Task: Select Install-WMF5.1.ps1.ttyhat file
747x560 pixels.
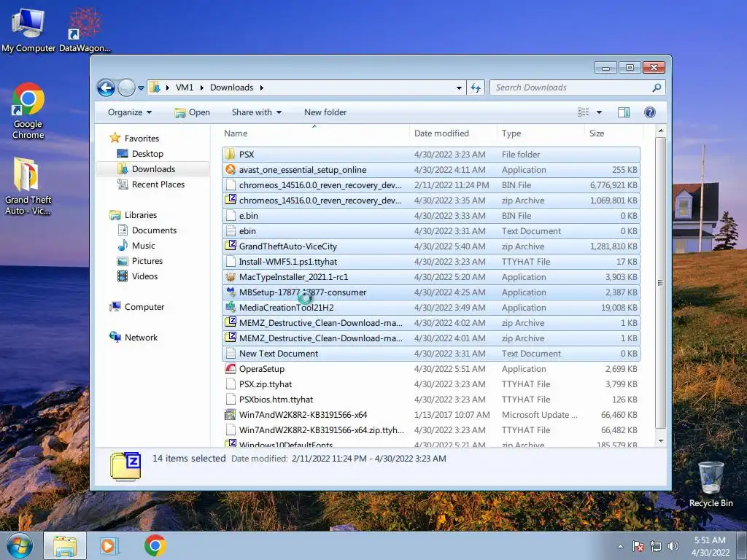Action: point(430,262)
